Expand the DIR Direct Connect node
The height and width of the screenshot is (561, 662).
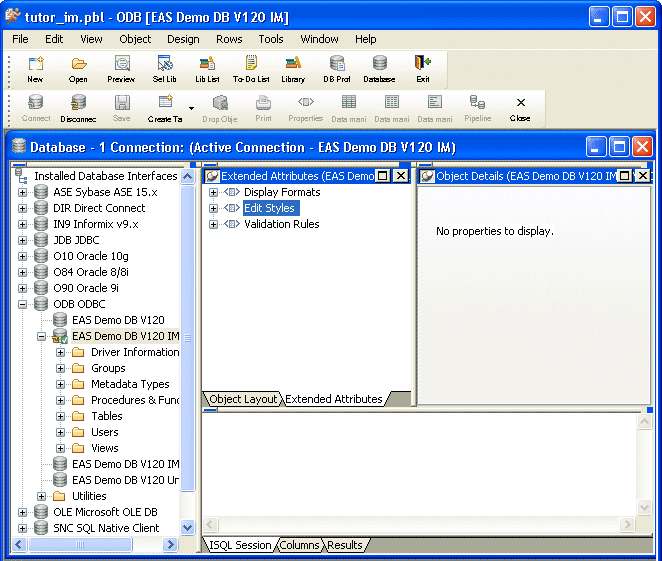(x=23, y=209)
